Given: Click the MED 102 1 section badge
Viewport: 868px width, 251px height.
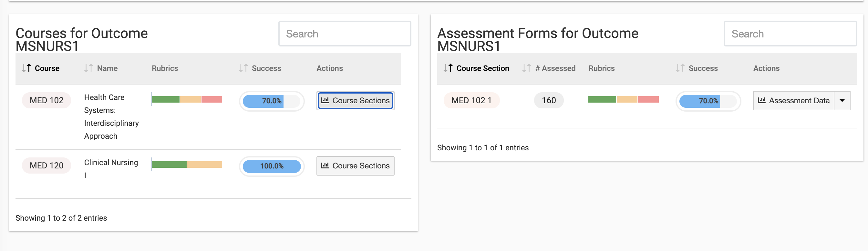Looking at the screenshot, I should [x=471, y=101].
